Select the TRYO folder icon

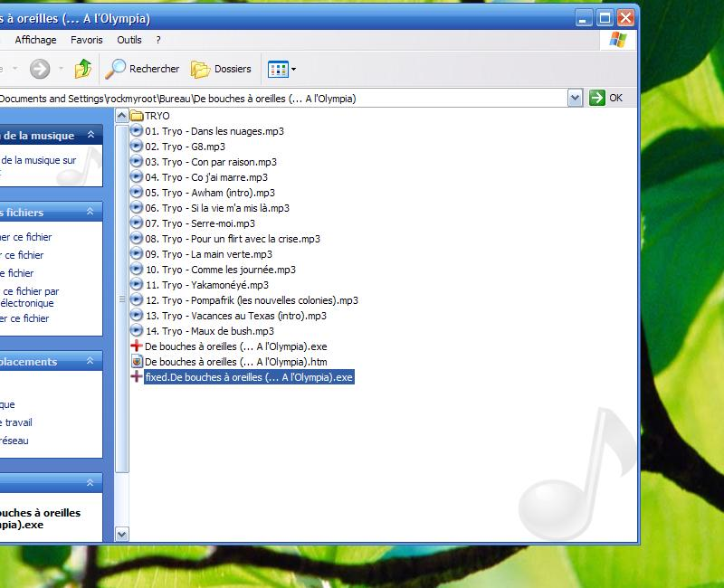(x=138, y=116)
